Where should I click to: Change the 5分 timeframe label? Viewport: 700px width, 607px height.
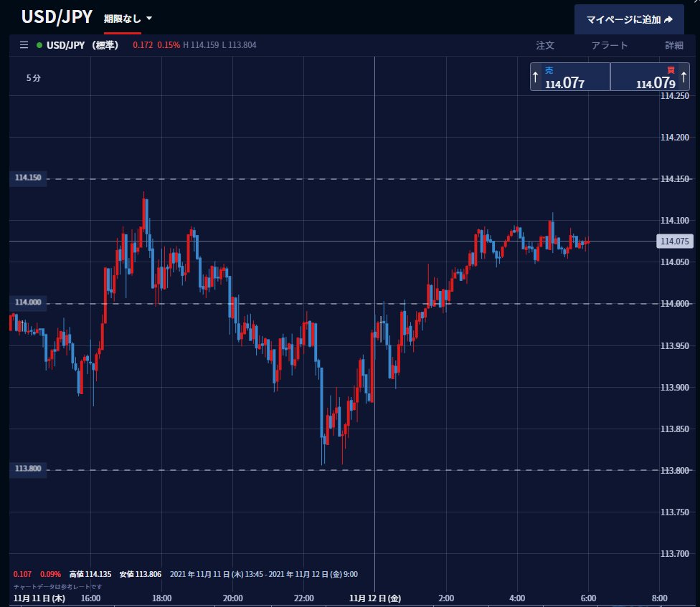tap(34, 78)
